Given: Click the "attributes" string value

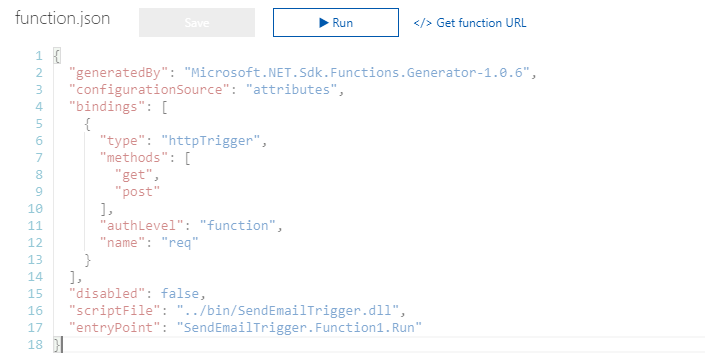Looking at the screenshot, I should 291,89.
